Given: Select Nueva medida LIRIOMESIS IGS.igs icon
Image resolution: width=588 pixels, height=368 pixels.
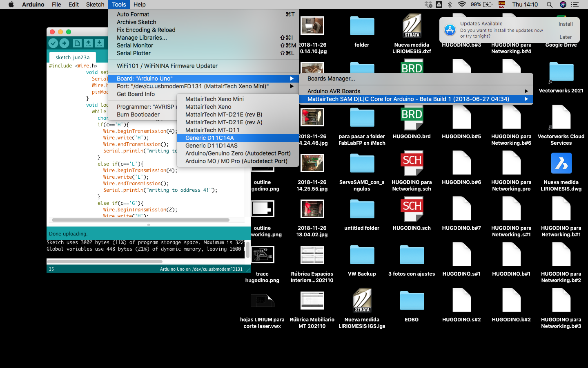Looking at the screenshot, I should coord(362,301).
